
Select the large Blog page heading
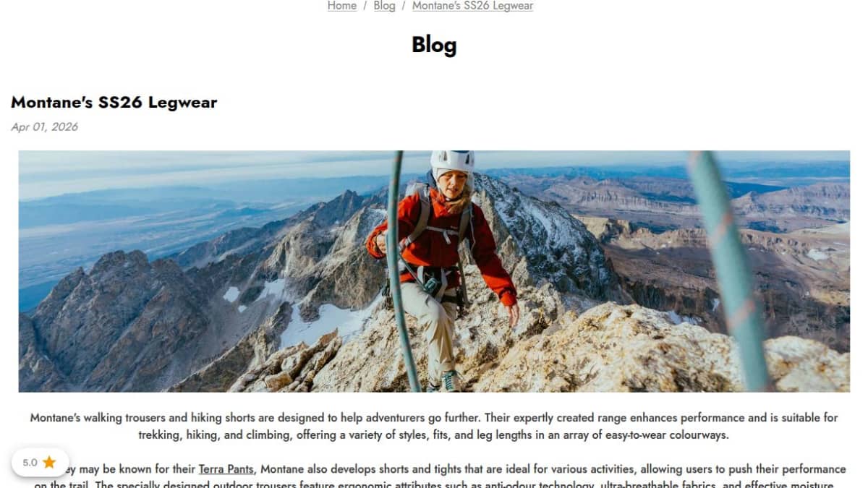[434, 45]
